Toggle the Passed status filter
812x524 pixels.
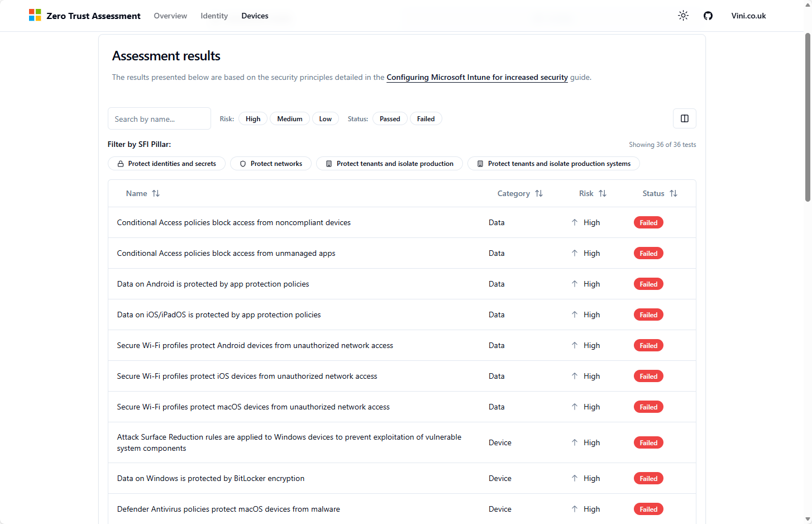coord(390,118)
